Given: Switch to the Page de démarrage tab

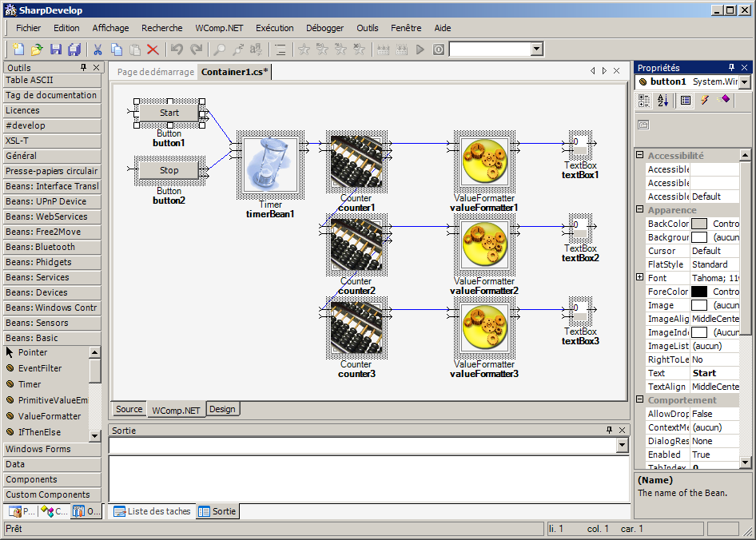Looking at the screenshot, I should (x=156, y=72).
